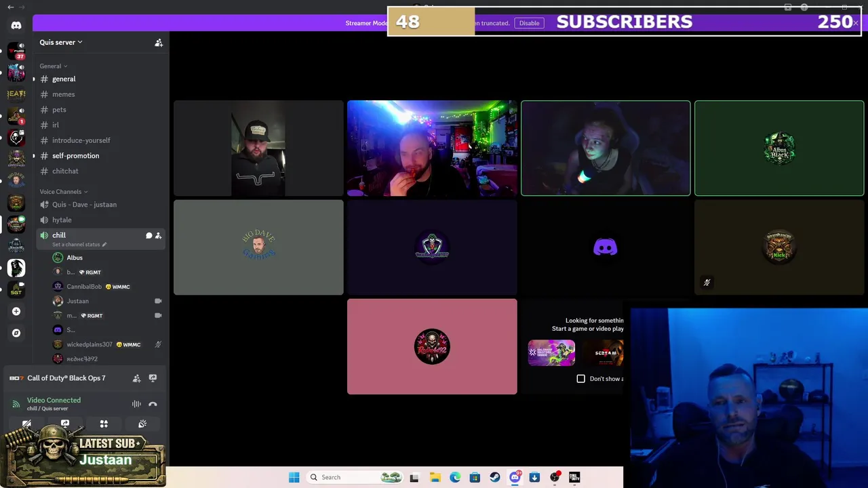Viewport: 868px width, 488px height.
Task: Click invite icon on chill voice channel
Action: [x=158, y=235]
